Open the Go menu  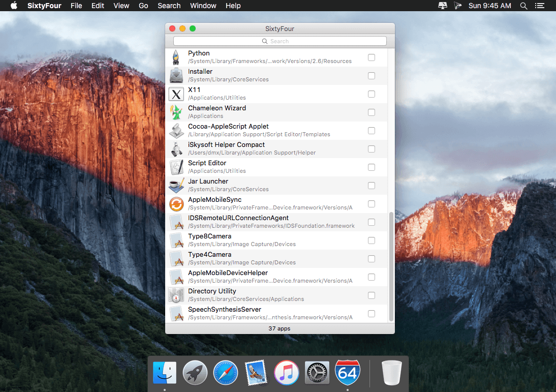[x=143, y=6]
